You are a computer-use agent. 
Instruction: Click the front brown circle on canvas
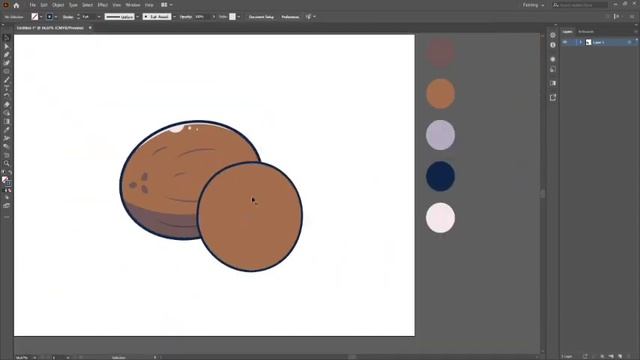tap(250, 216)
